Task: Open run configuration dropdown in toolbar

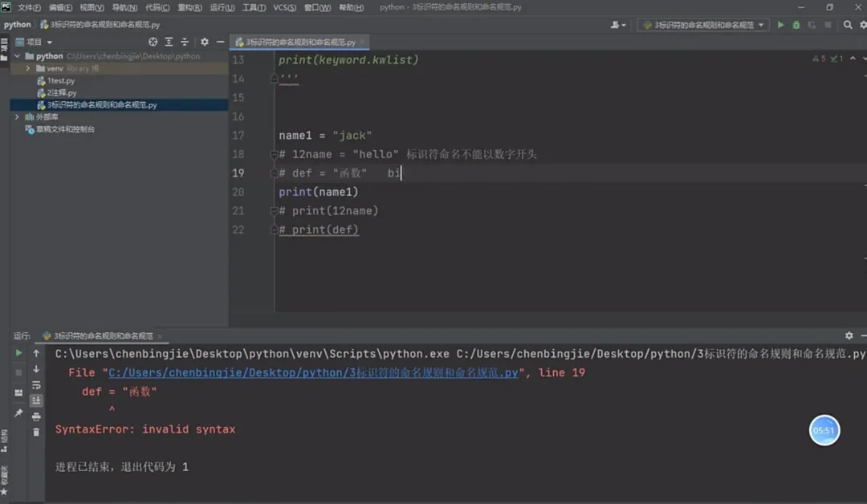Action: [703, 25]
